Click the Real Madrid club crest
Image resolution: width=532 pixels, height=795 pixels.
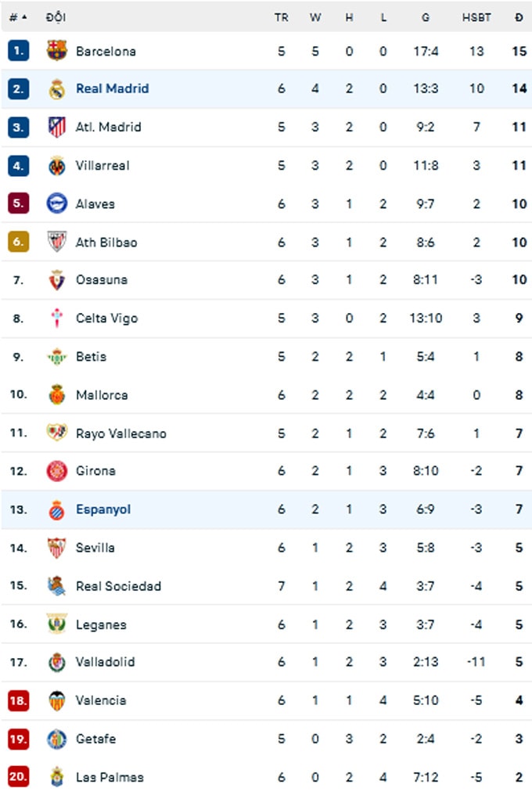click(x=57, y=89)
